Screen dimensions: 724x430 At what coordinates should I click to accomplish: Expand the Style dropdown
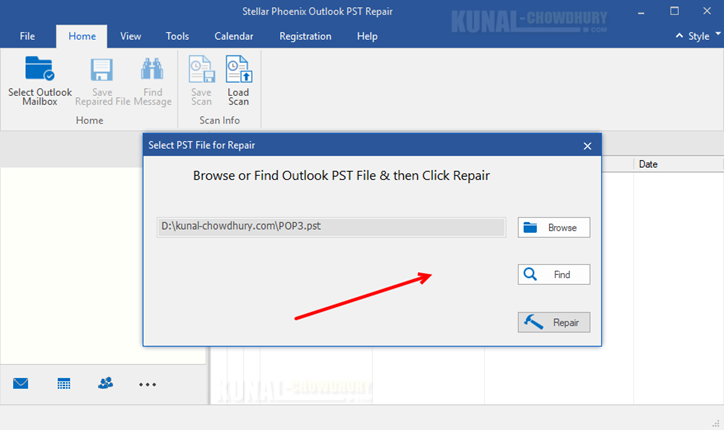703,36
